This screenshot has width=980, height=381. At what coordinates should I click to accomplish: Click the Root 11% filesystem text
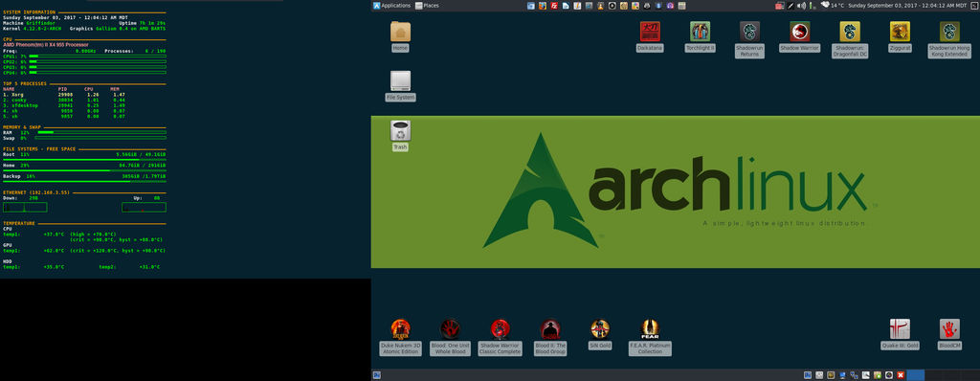coord(16,154)
